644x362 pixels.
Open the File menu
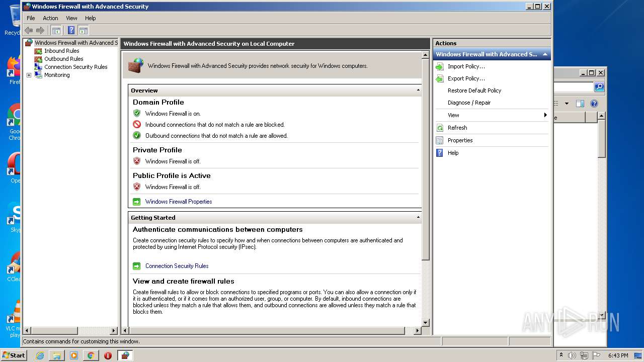[x=31, y=18]
